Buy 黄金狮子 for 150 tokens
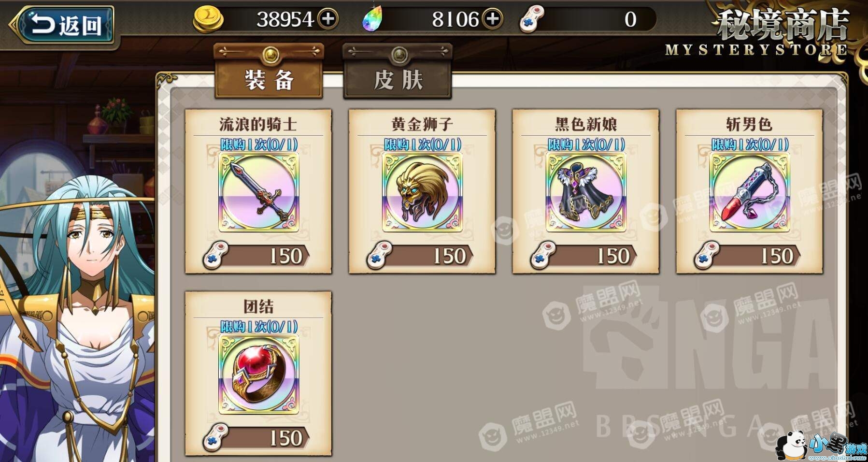The width and height of the screenshot is (868, 462). 422,255
